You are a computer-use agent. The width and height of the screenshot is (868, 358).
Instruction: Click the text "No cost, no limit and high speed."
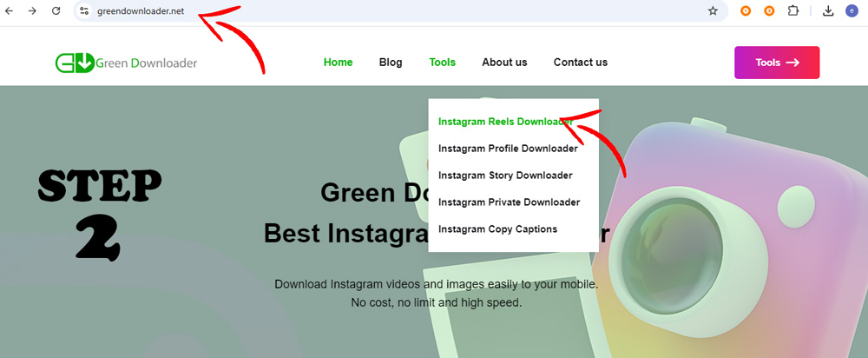(x=437, y=303)
